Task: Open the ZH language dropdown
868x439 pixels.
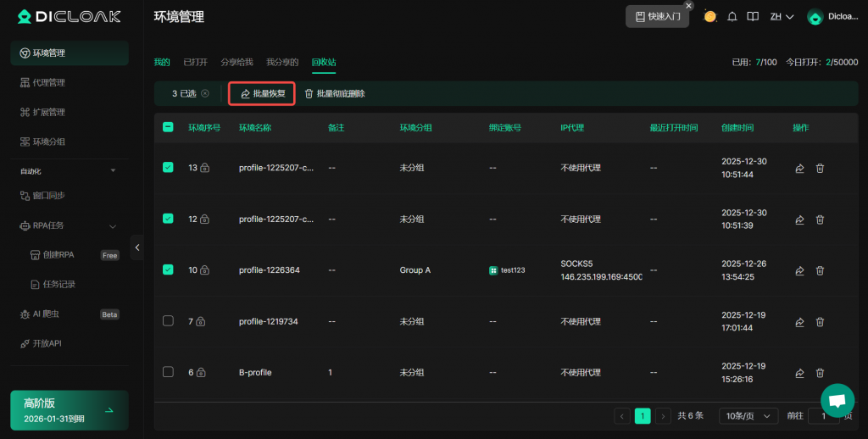Action: click(x=781, y=17)
